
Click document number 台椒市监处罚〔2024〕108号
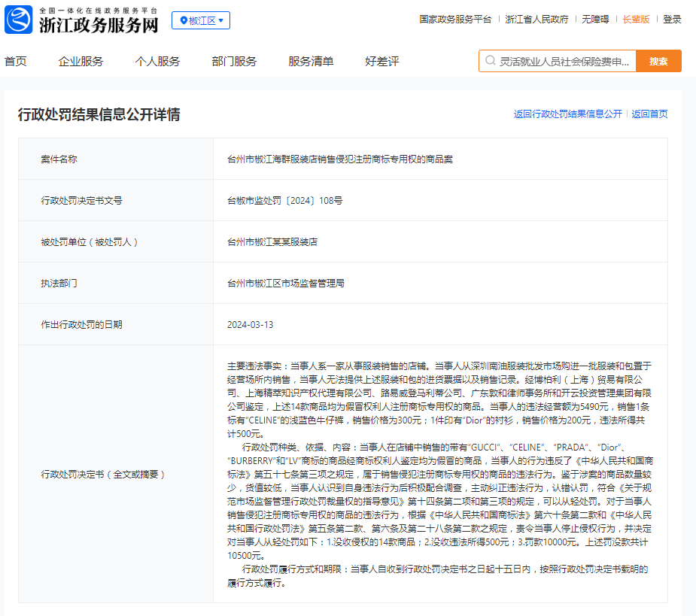pos(285,201)
